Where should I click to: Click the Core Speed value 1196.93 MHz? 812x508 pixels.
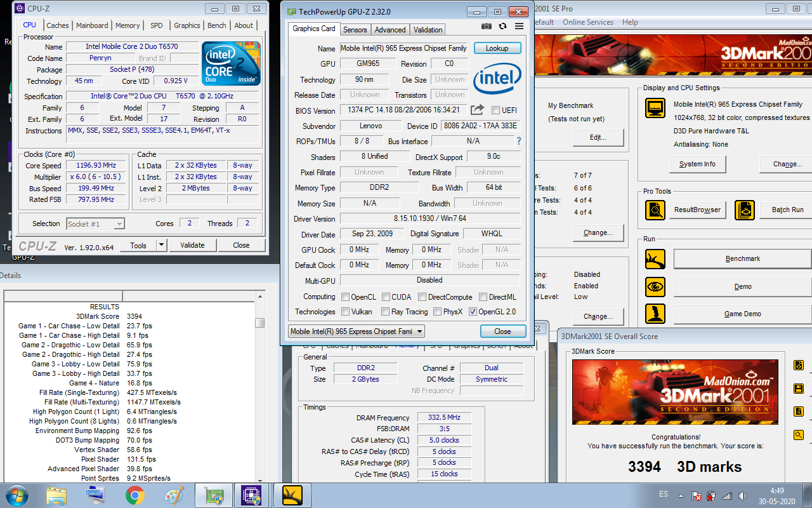click(96, 166)
